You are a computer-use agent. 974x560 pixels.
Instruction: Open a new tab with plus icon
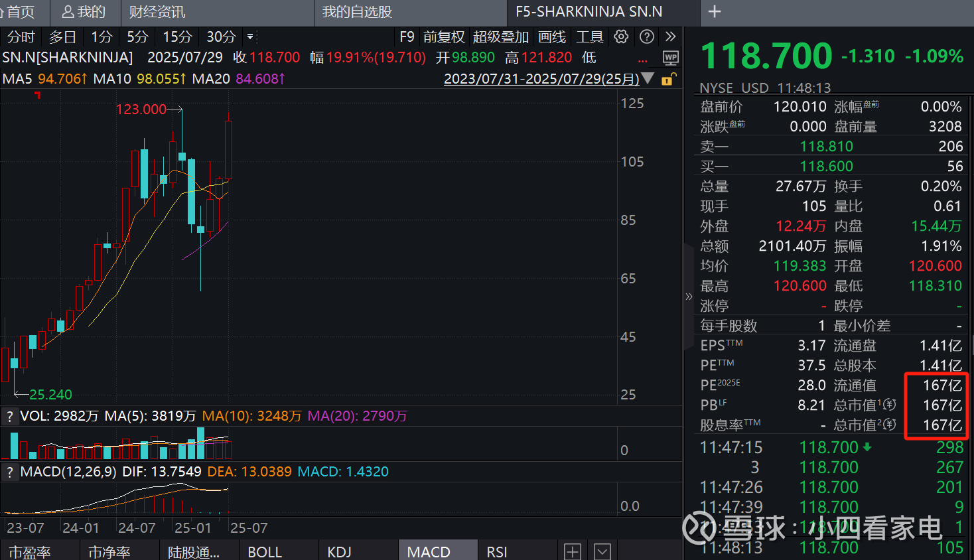(x=715, y=11)
